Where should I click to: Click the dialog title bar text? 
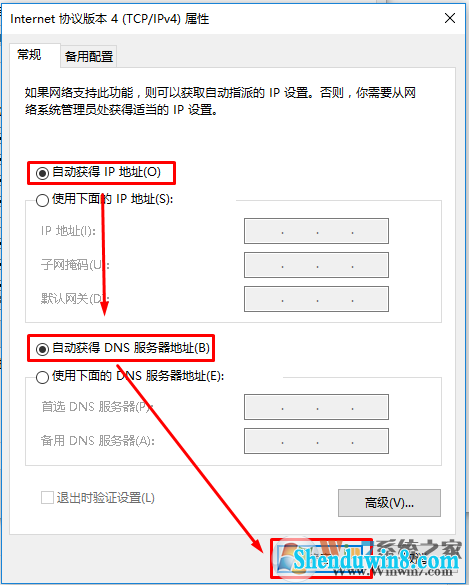[110, 19]
